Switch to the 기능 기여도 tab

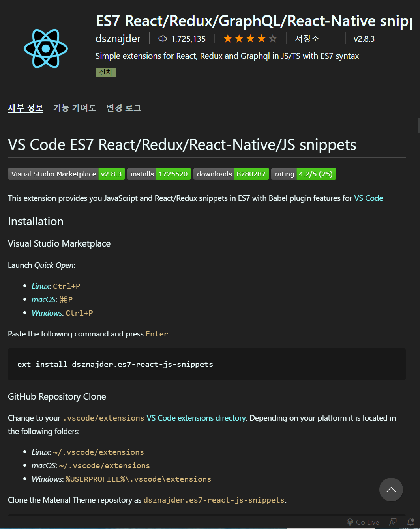click(75, 108)
